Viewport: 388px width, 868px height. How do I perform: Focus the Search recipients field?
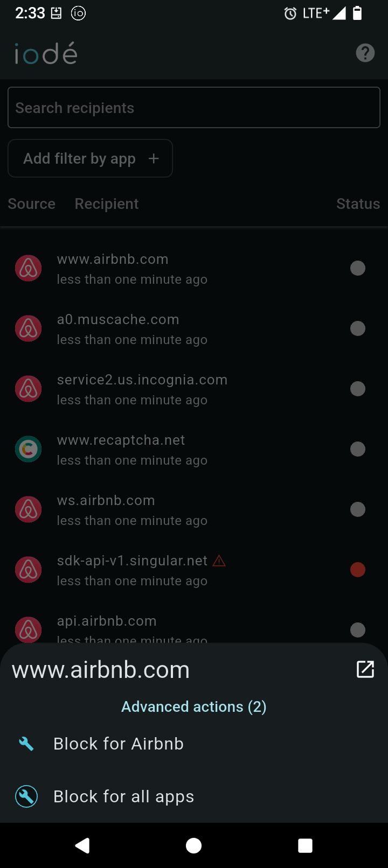click(x=194, y=108)
